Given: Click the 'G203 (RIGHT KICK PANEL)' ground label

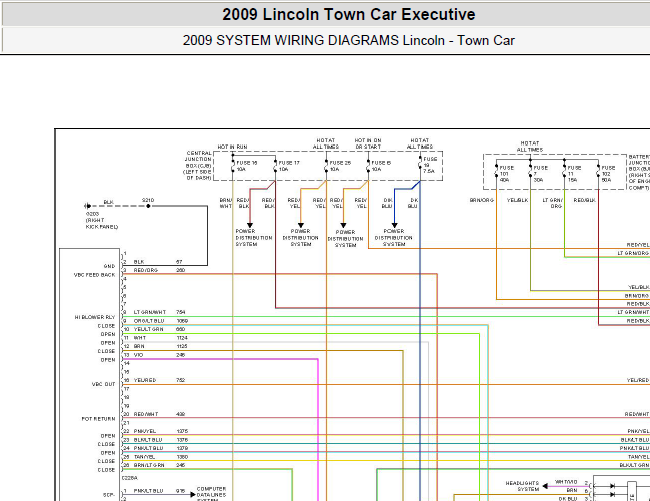Looking at the screenshot, I should [102, 220].
